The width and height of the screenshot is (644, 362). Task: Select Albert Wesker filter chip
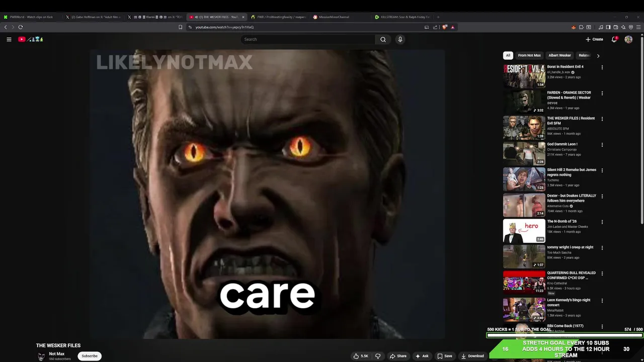(x=559, y=55)
